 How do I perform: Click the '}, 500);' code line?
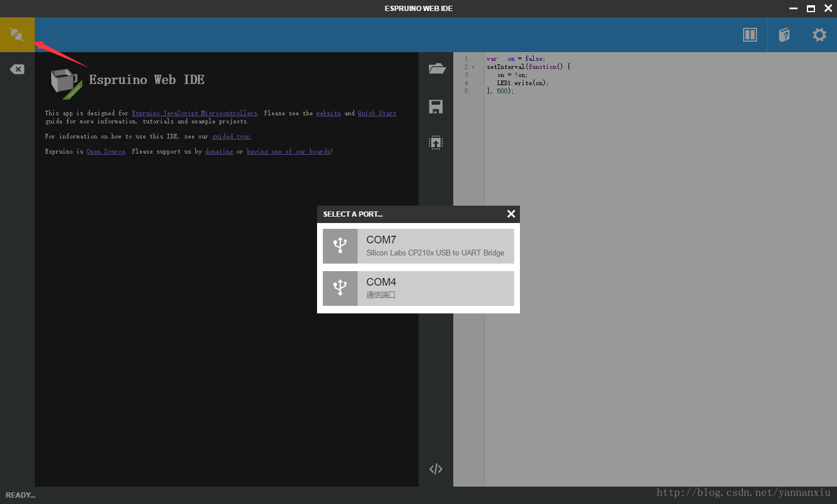(500, 92)
